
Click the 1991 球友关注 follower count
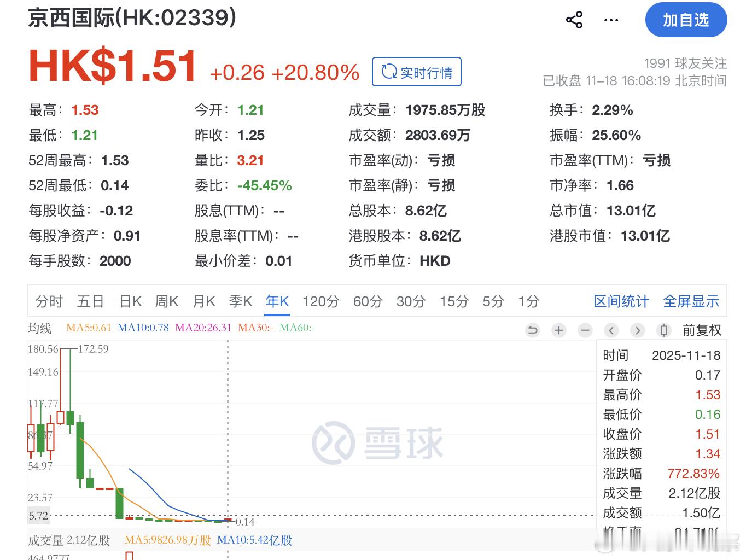pos(685,63)
